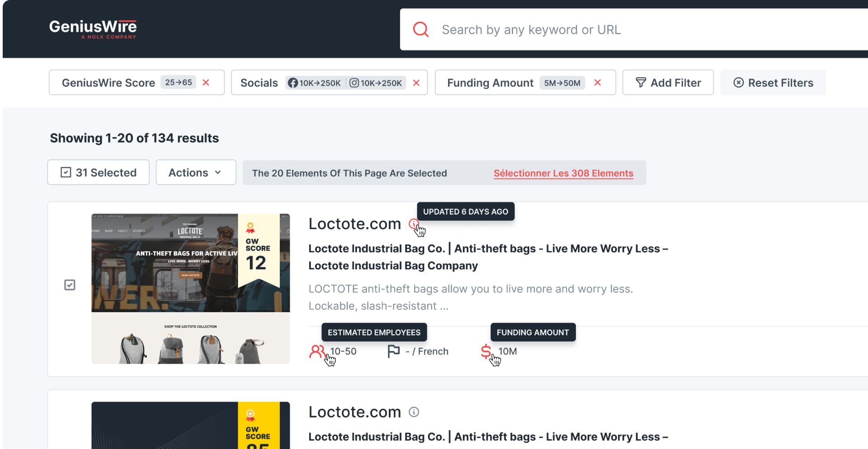Open the first Loctote.com website thumbnail
868x449 pixels.
[x=190, y=289]
